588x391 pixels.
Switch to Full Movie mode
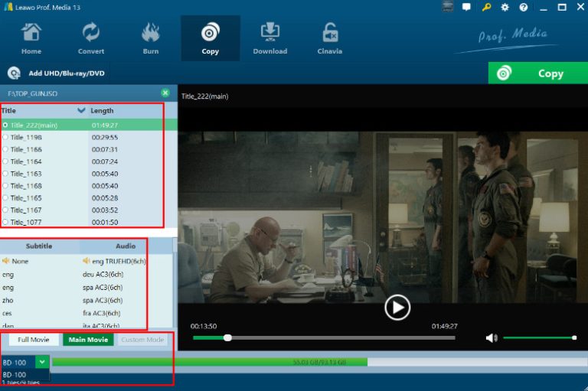click(34, 340)
